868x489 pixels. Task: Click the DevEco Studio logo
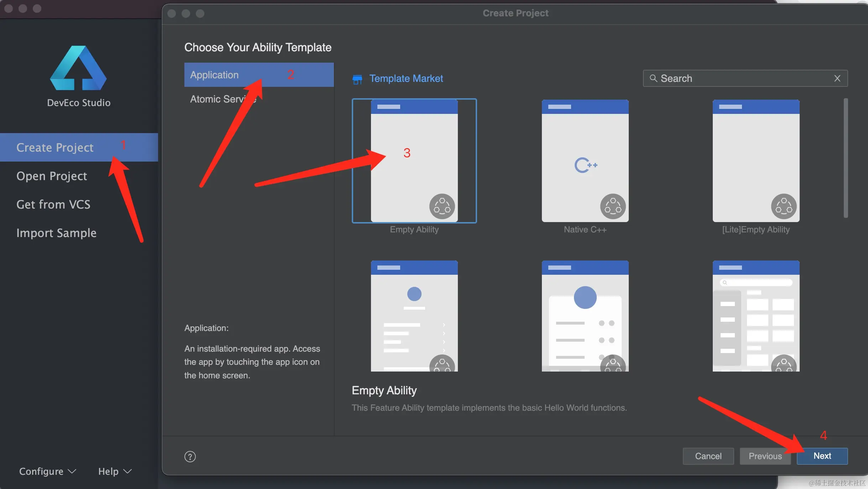[x=78, y=68]
